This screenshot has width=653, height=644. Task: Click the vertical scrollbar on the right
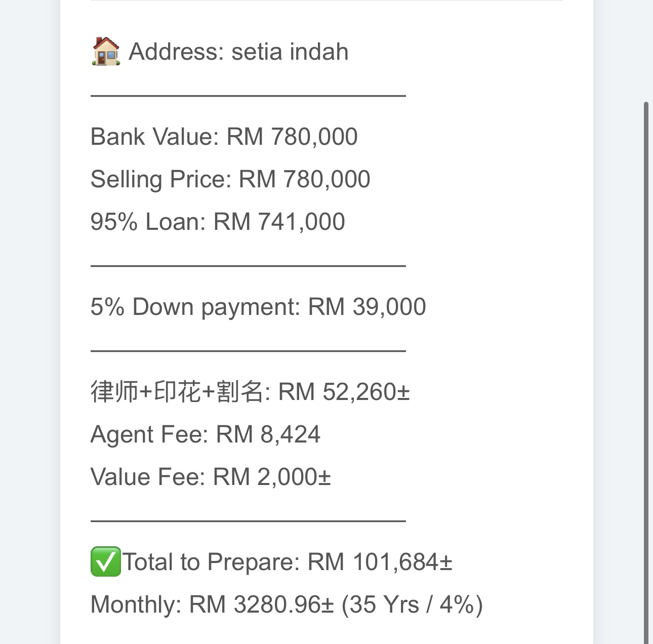(x=646, y=354)
